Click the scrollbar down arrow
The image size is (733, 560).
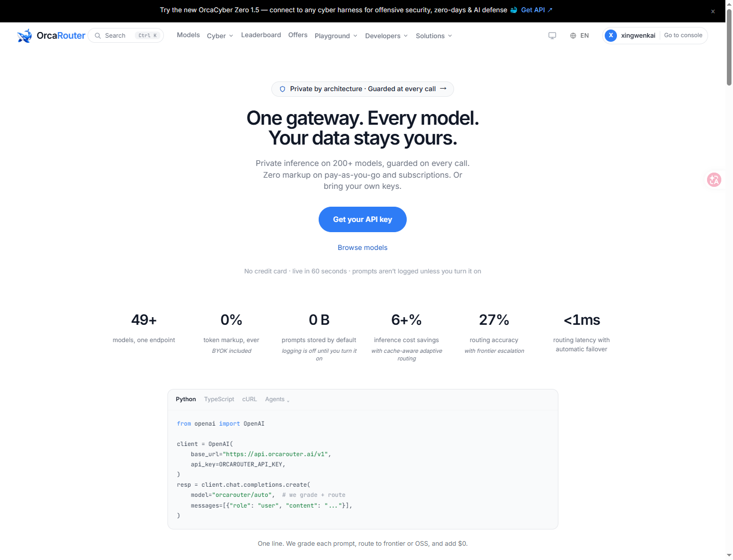point(729,555)
